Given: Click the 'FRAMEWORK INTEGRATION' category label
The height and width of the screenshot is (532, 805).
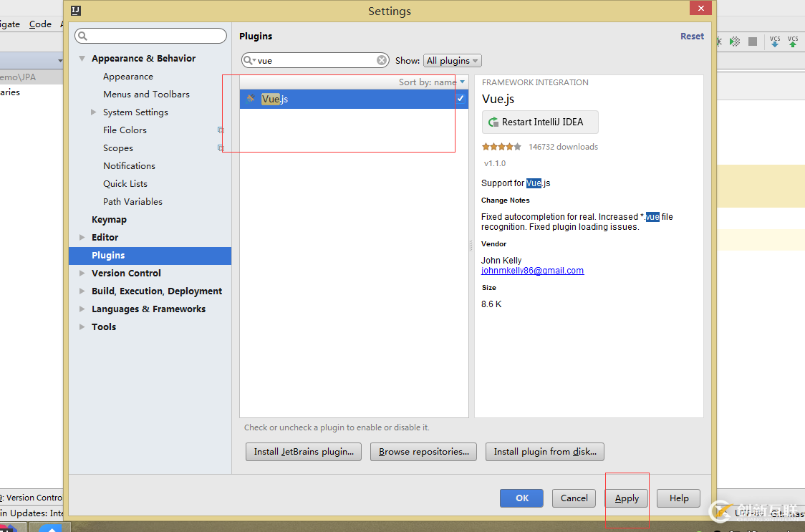Looking at the screenshot, I should click(535, 82).
